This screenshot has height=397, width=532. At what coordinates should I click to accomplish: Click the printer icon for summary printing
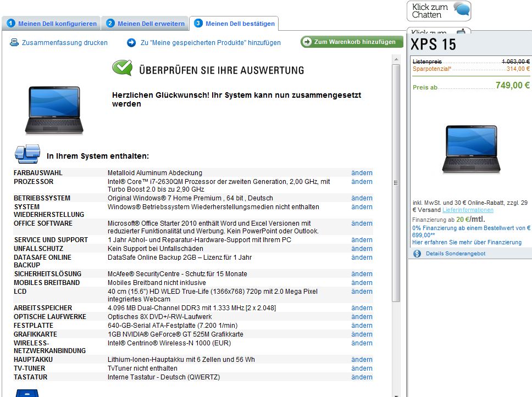pyautogui.click(x=14, y=42)
